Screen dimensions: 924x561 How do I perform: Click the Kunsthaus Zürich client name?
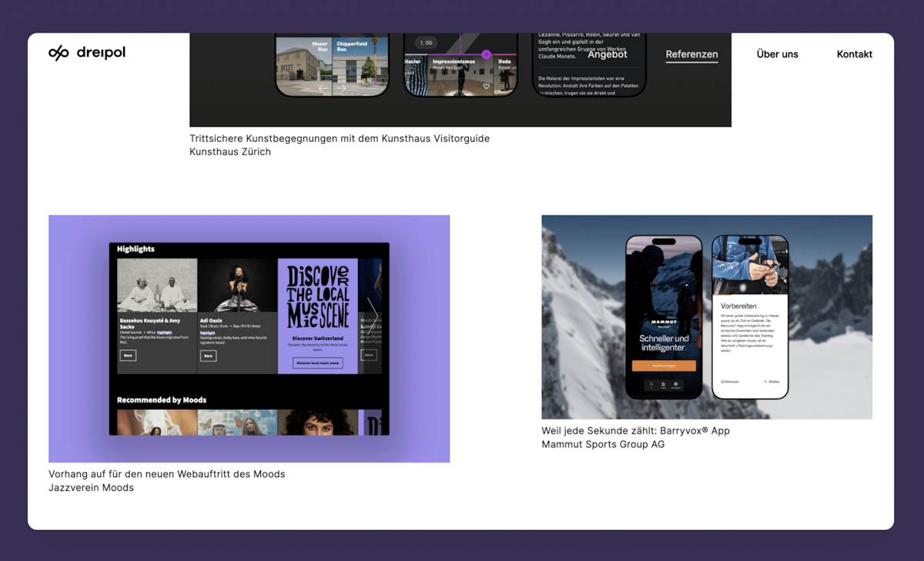pos(230,152)
